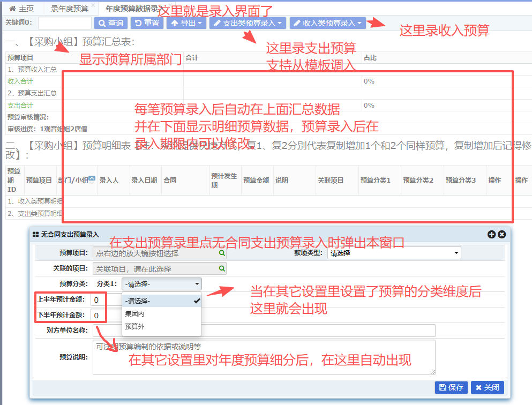The height and width of the screenshot is (405, 532).
Task: Open the 导出 export dropdown
Action: tap(185, 23)
